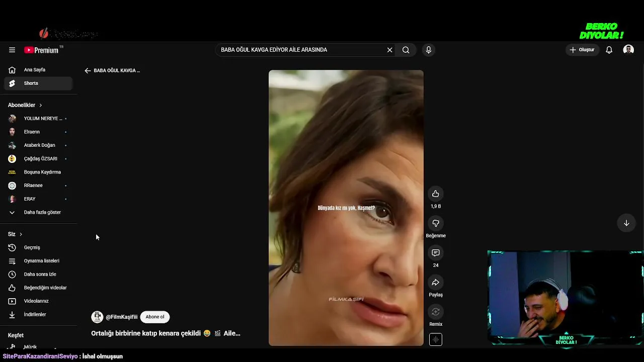
Task: Expand Daha fazla göster subscriptions
Action: pyautogui.click(x=38, y=212)
